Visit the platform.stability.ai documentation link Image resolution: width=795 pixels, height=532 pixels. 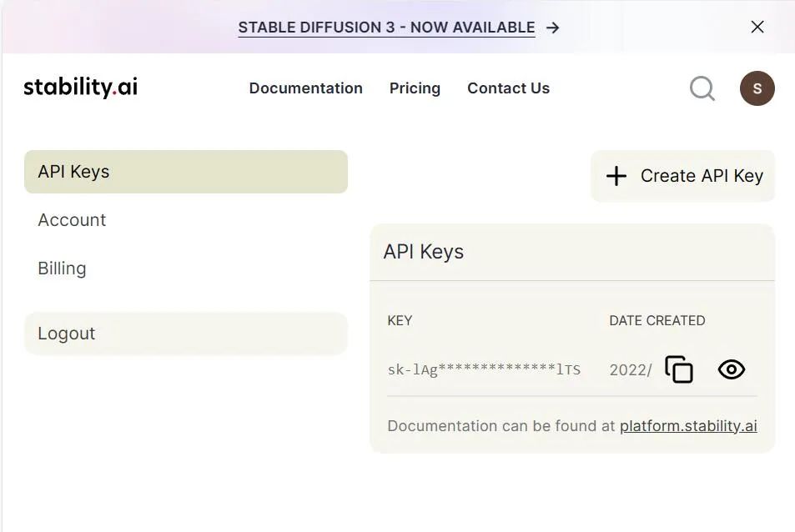pyautogui.click(x=688, y=425)
